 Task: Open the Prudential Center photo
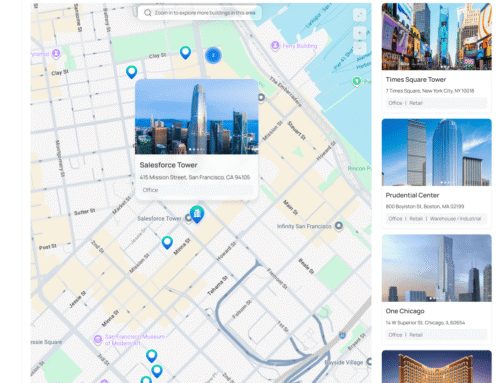point(437,152)
